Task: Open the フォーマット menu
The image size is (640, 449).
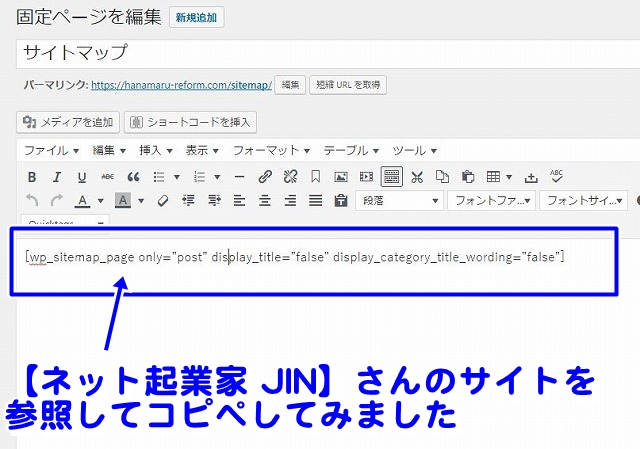Action: (266, 150)
